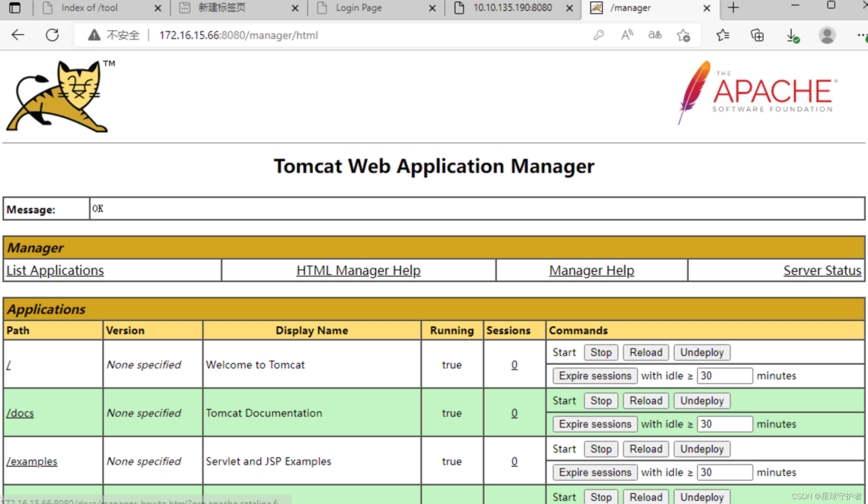Open the Collections icon
Viewport: 868px width, 504px height.
point(757,35)
